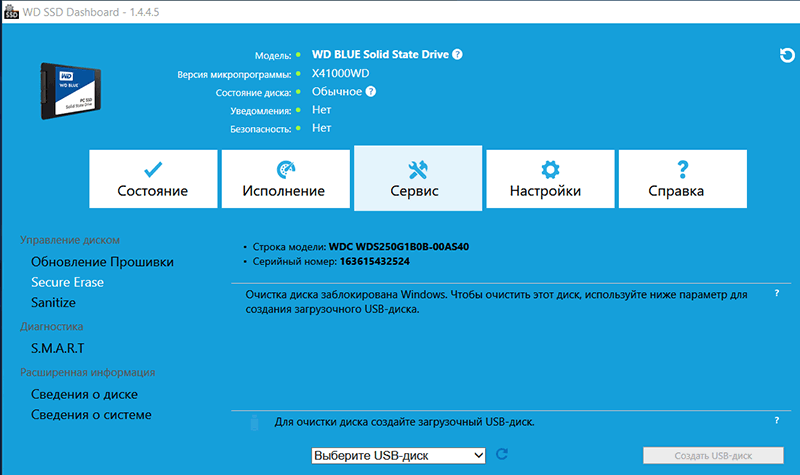Click model string WDC WDS250G1B0B-00AS40

399,247
